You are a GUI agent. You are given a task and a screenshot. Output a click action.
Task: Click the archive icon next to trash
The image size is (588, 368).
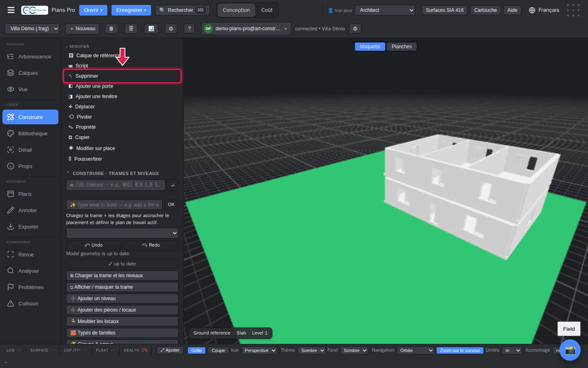pyautogui.click(x=131, y=29)
